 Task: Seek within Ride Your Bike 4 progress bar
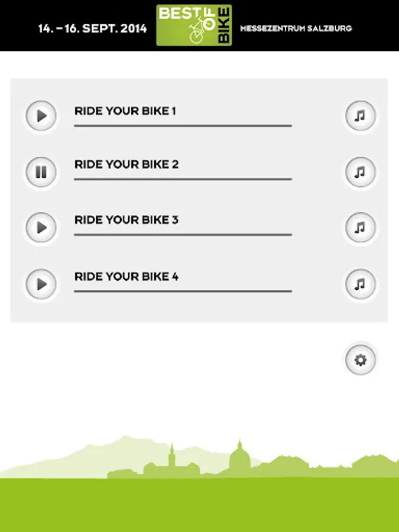183,291
